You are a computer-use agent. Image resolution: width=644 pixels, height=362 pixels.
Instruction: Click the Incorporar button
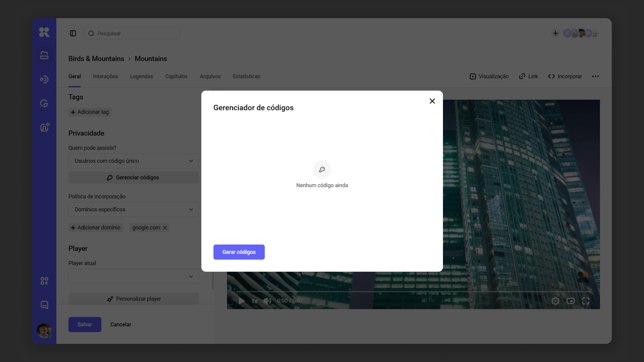click(565, 76)
